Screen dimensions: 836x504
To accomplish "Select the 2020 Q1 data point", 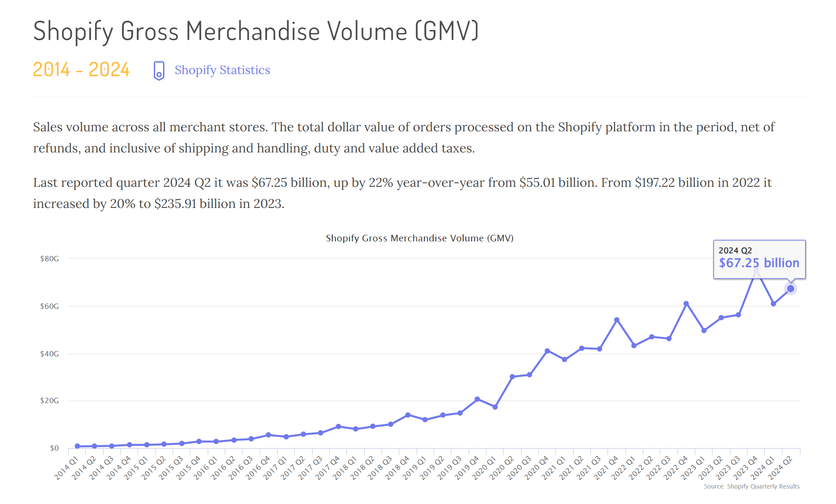I will coord(495,407).
